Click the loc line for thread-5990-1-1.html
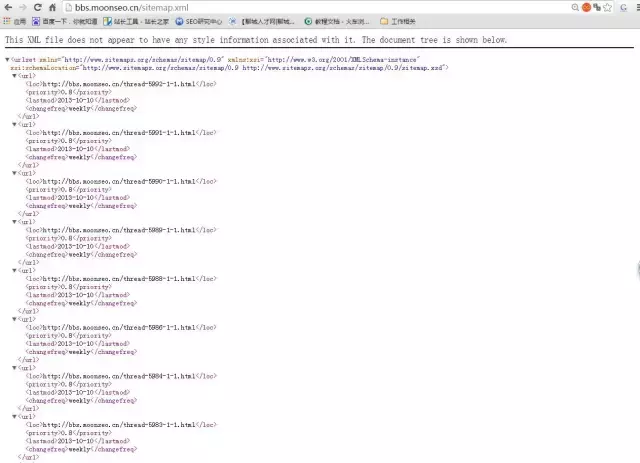The height and width of the screenshot is (463, 640). point(121,181)
